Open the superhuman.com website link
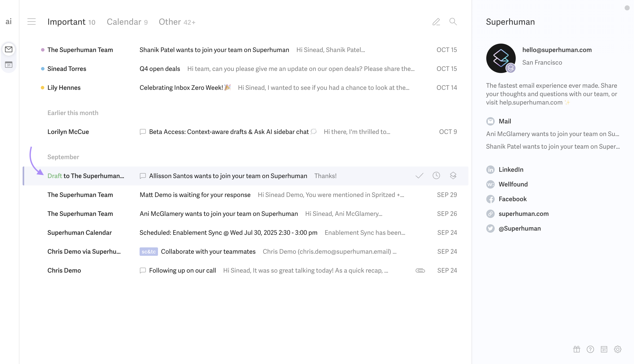The width and height of the screenshot is (634, 364). [x=524, y=214]
